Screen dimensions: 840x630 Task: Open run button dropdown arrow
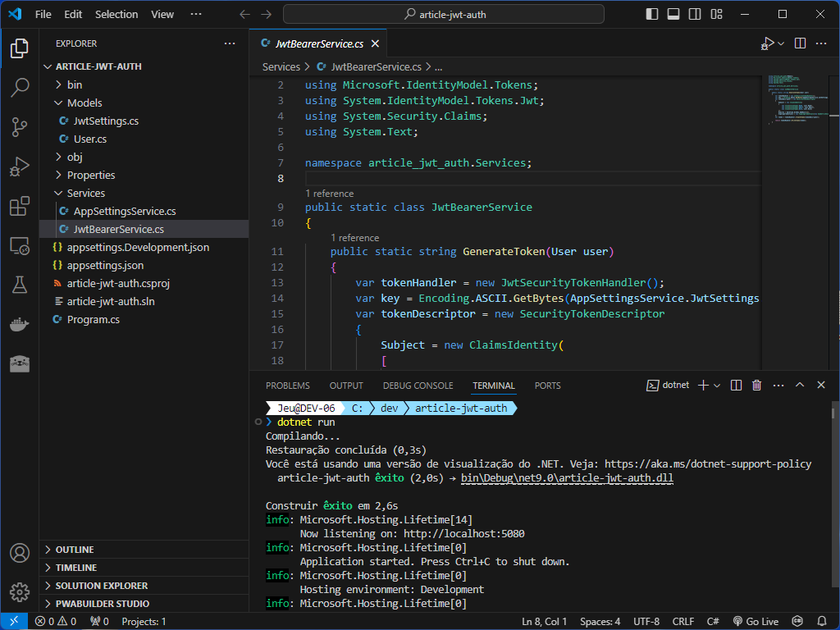click(781, 44)
